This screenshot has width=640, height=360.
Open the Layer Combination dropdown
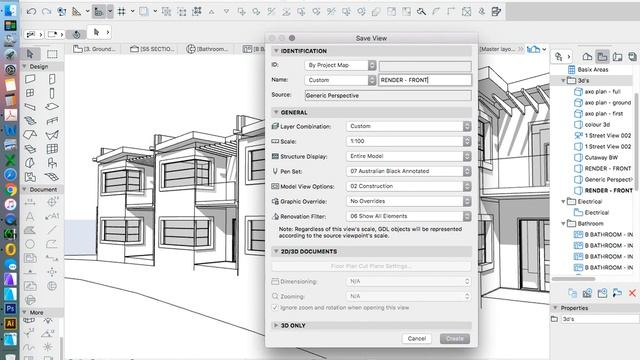[x=409, y=126]
